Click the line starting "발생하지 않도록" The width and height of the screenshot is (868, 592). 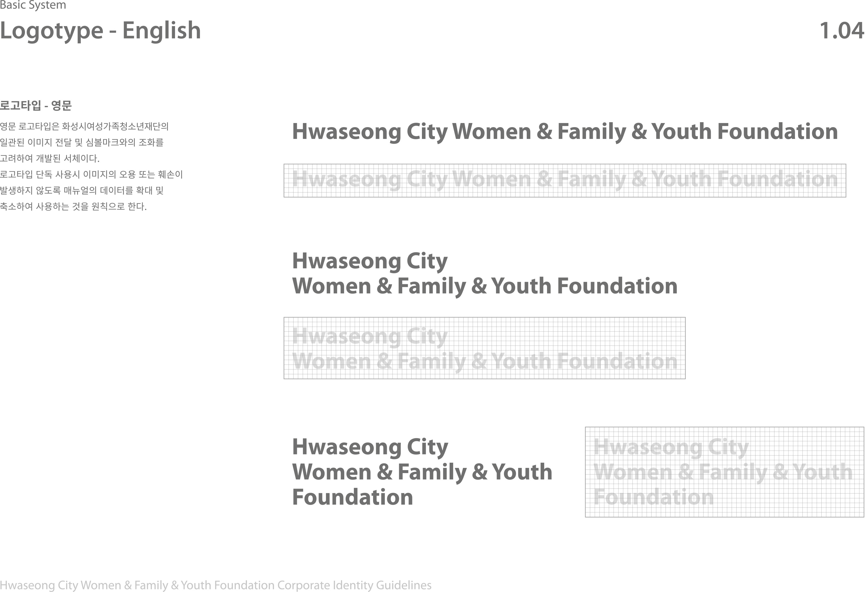pos(82,191)
